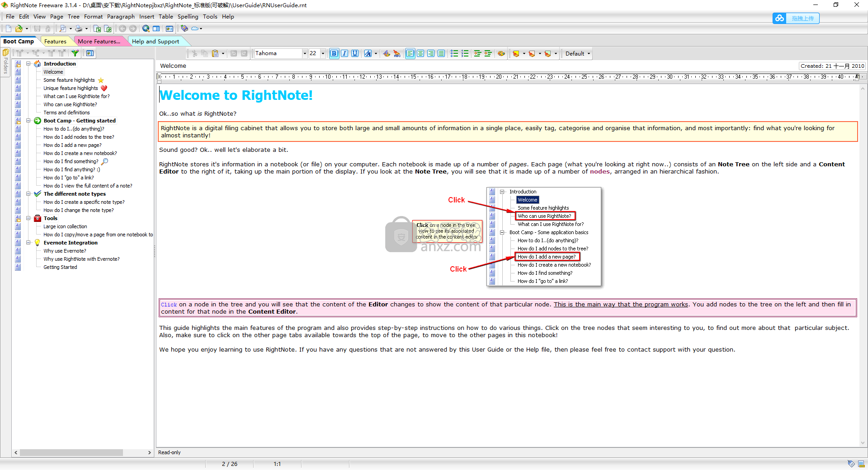The width and height of the screenshot is (868, 470).
Task: Click the green funnel filter icon
Action: [x=75, y=53]
